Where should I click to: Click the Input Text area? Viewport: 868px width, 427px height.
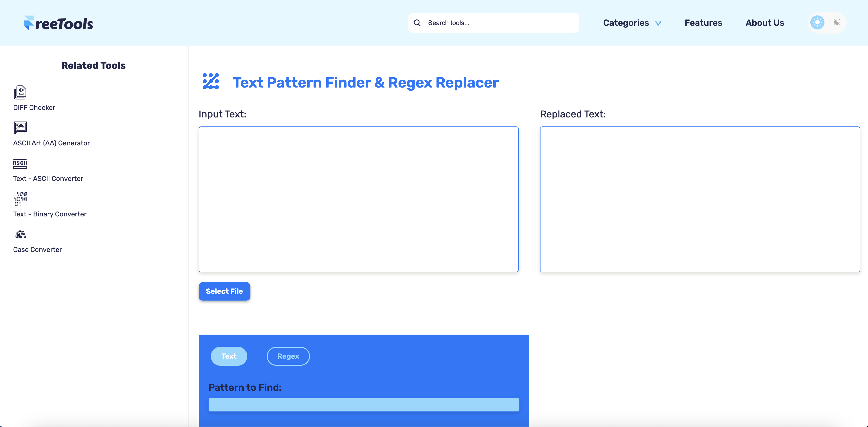(x=358, y=199)
